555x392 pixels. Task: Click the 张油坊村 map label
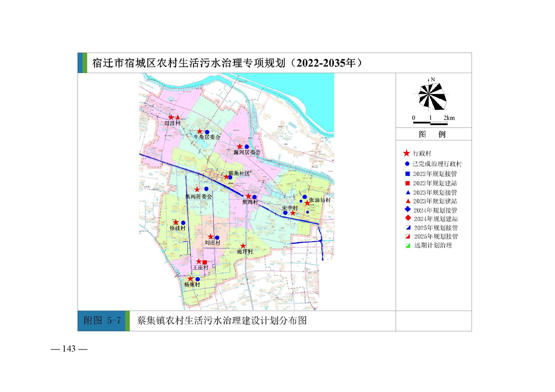tap(319, 200)
